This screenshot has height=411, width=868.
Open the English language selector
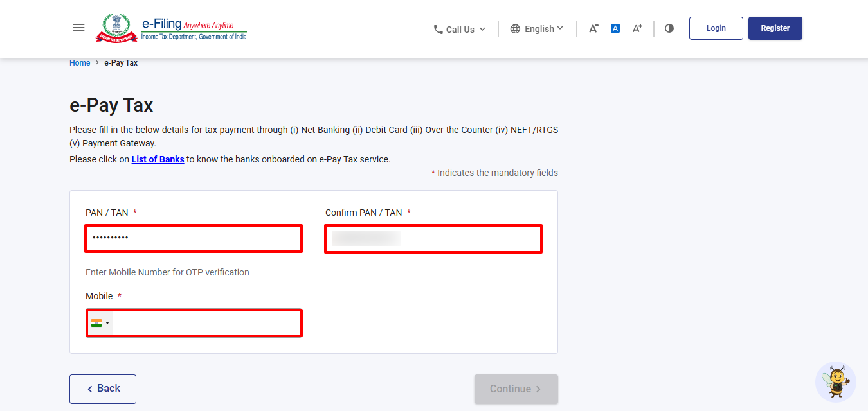pos(537,29)
